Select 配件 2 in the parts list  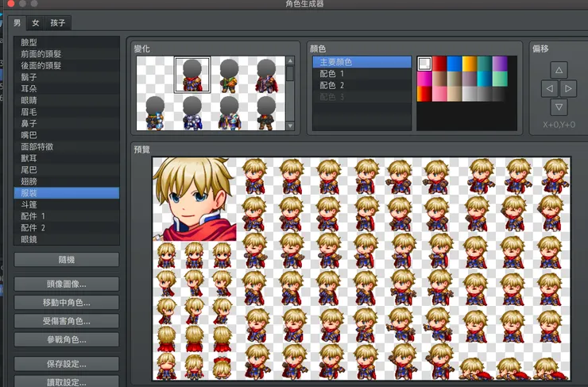pos(67,227)
